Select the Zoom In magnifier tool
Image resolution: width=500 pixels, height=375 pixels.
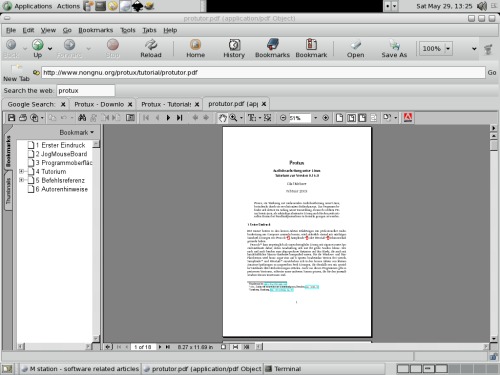click(233, 118)
